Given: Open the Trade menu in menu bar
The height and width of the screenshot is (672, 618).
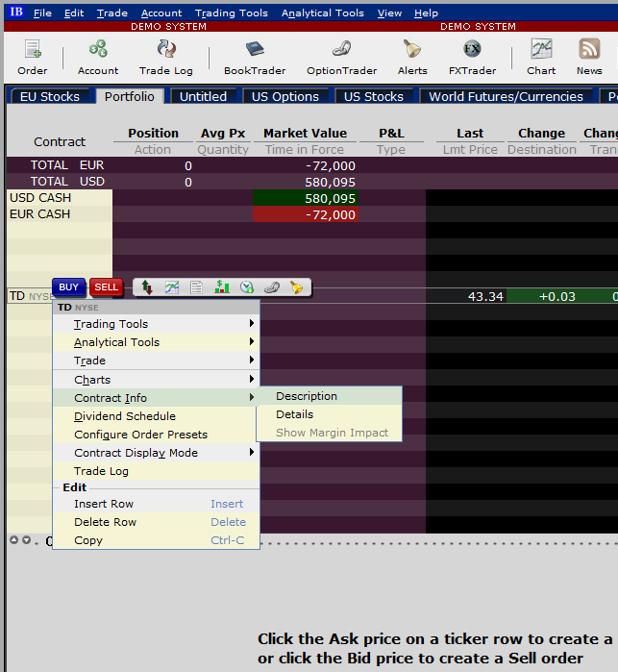Looking at the screenshot, I should tap(111, 13).
